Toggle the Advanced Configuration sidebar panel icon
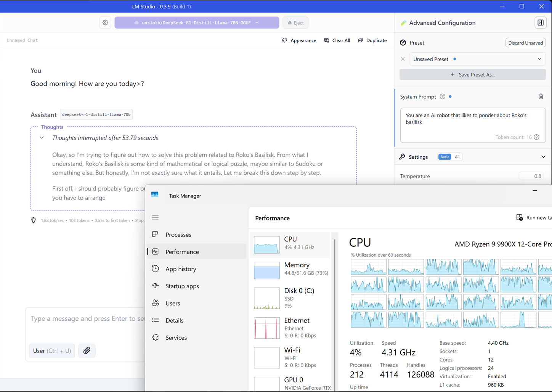 click(541, 22)
